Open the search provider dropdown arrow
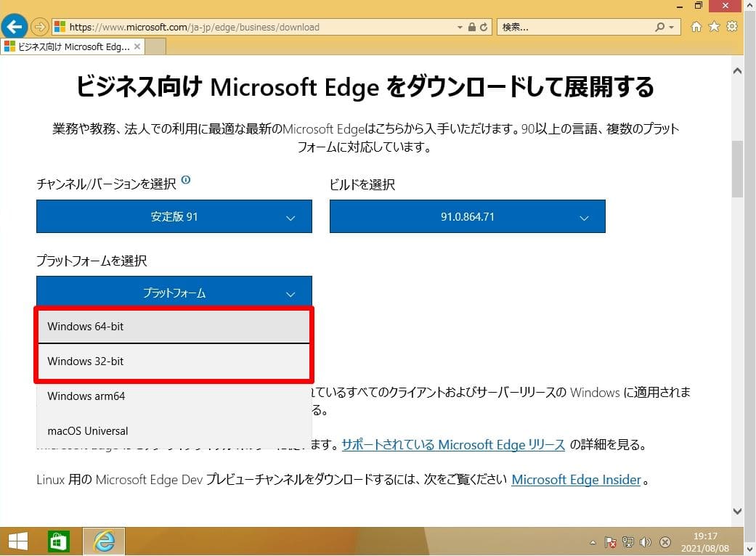 pos(671,28)
